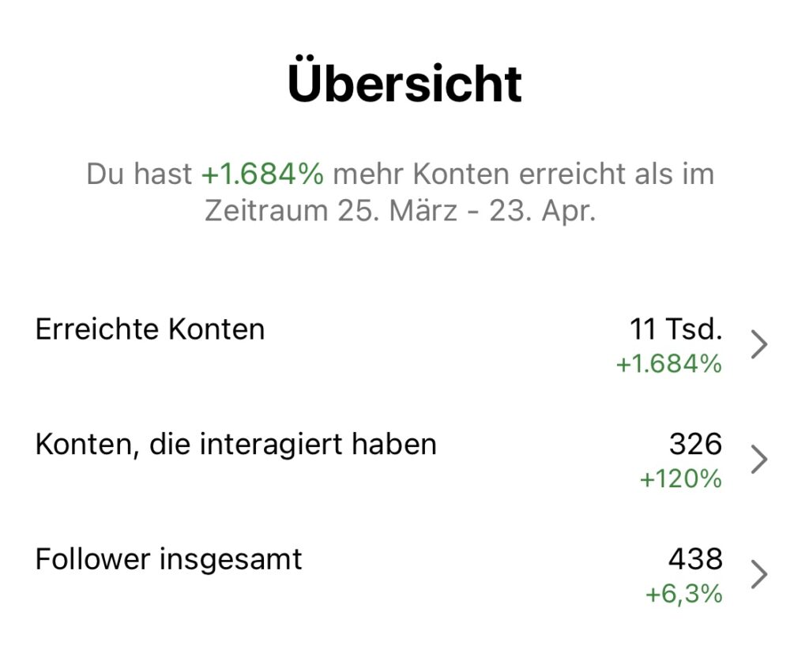Click green +1.684% in the summary sentence
The width and height of the screenshot is (809, 672).
(x=262, y=175)
